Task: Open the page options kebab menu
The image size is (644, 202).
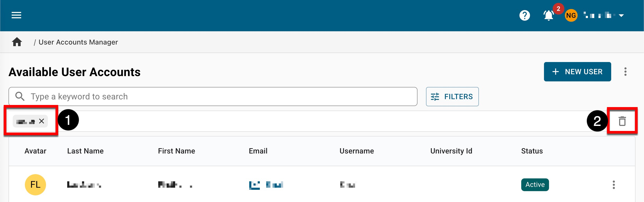Action: (625, 72)
